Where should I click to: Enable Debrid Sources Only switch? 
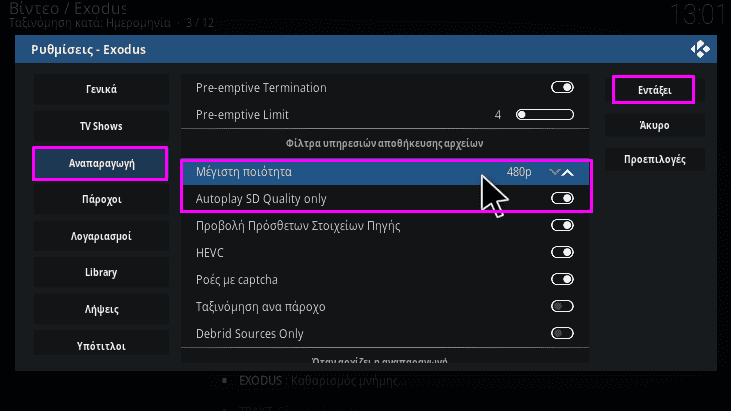point(562,334)
